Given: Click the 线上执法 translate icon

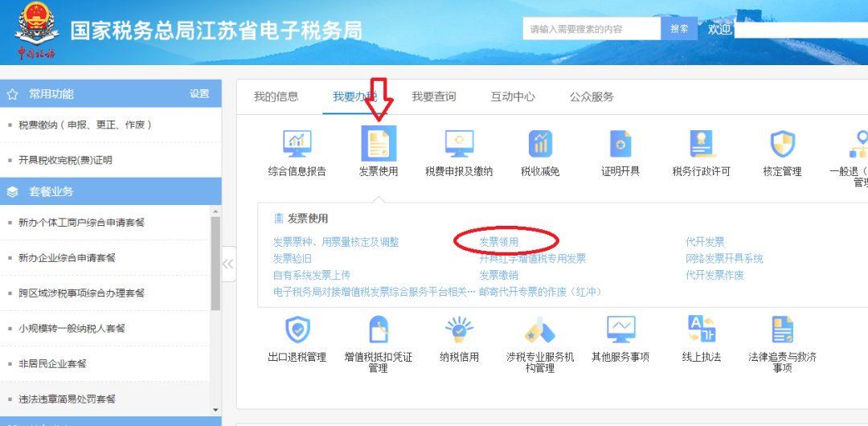Looking at the screenshot, I should pos(702,329).
